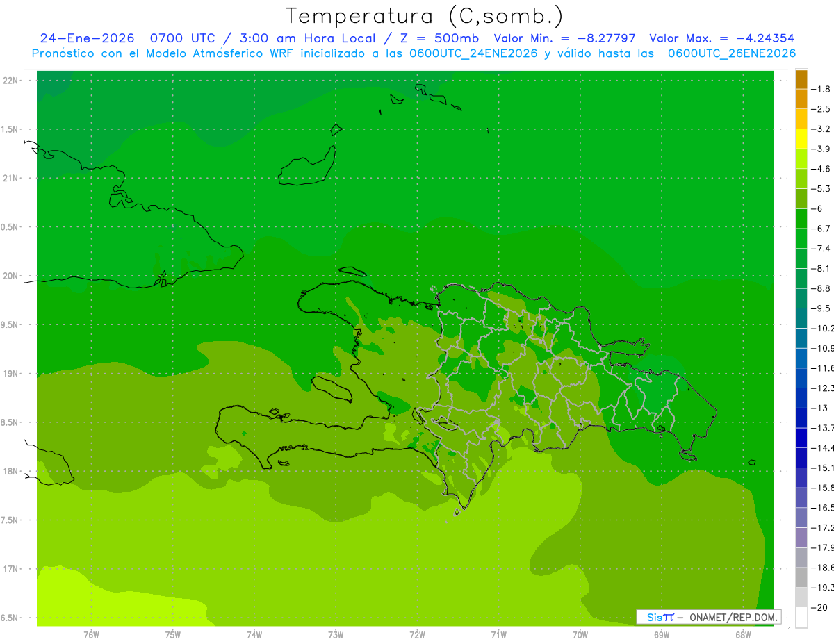
Task: Click the -13 colorbar value
Action: tap(819, 408)
